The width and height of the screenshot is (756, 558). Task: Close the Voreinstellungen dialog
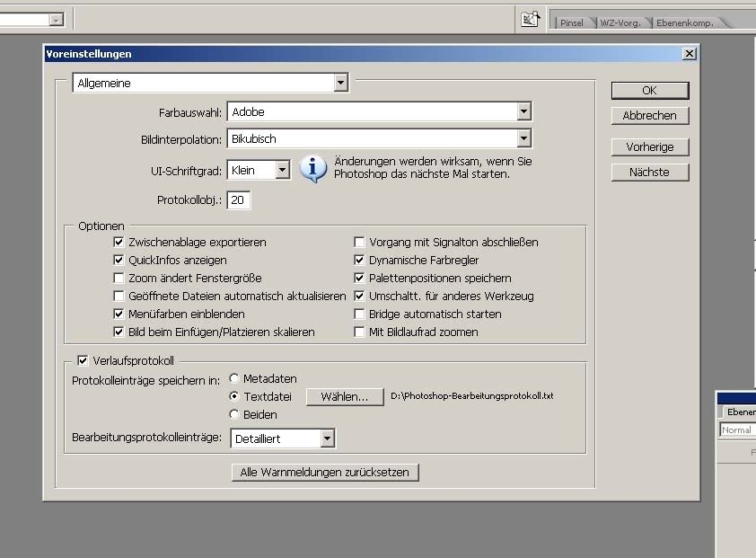[689, 54]
